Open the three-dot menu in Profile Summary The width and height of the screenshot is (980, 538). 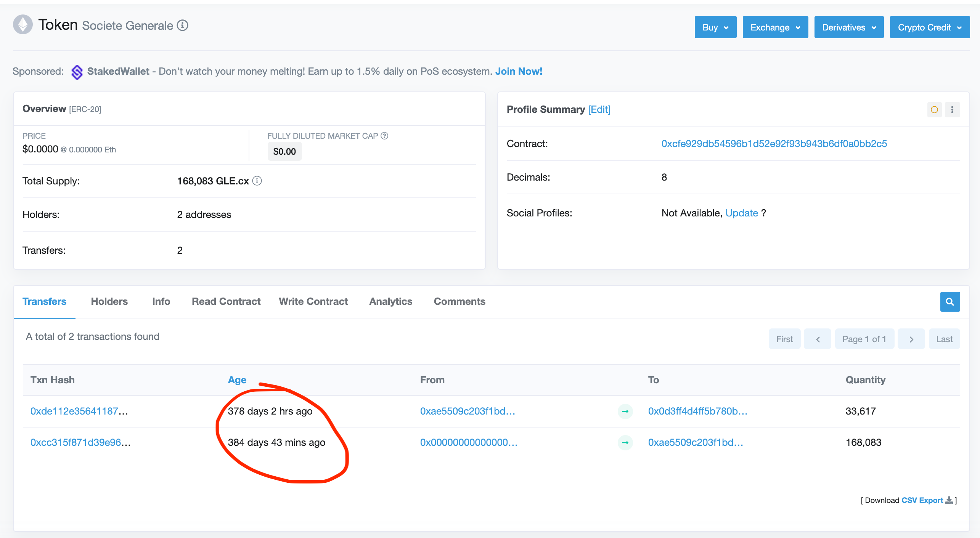pos(952,110)
